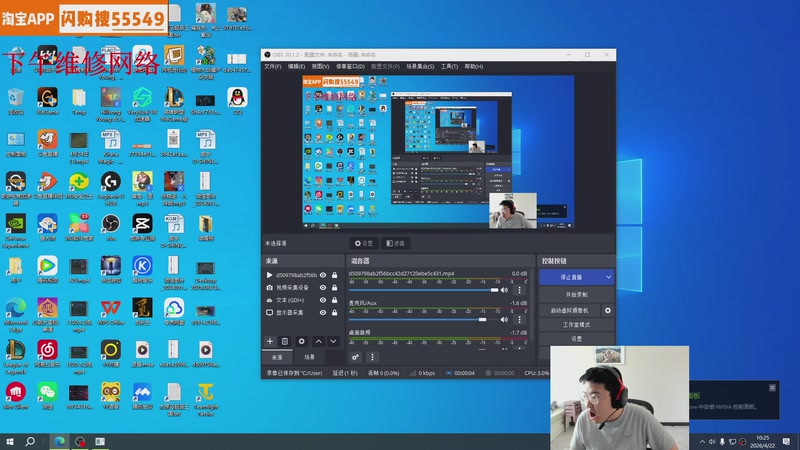Open the 文件(F) menu in OBS
Viewport: 800px width, 450px height.
[272, 66]
